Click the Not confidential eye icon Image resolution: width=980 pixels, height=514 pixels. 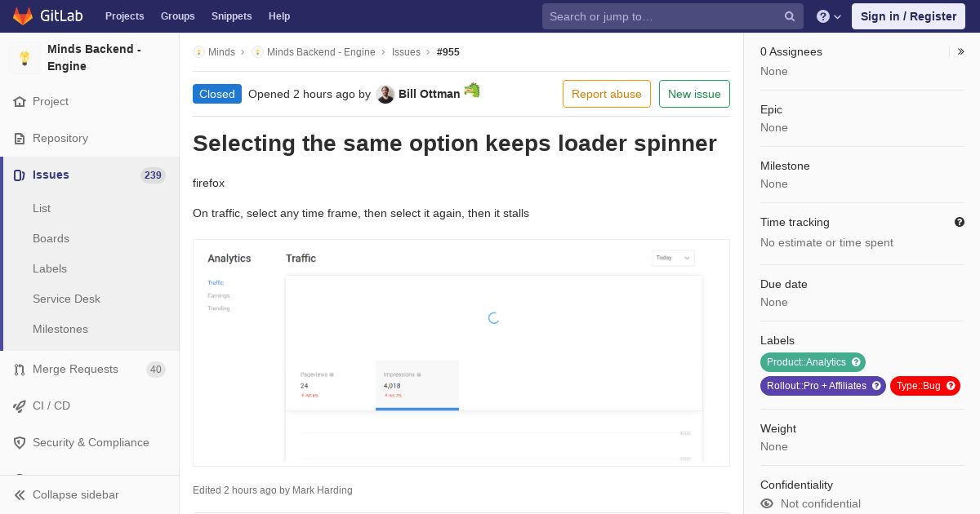767,503
